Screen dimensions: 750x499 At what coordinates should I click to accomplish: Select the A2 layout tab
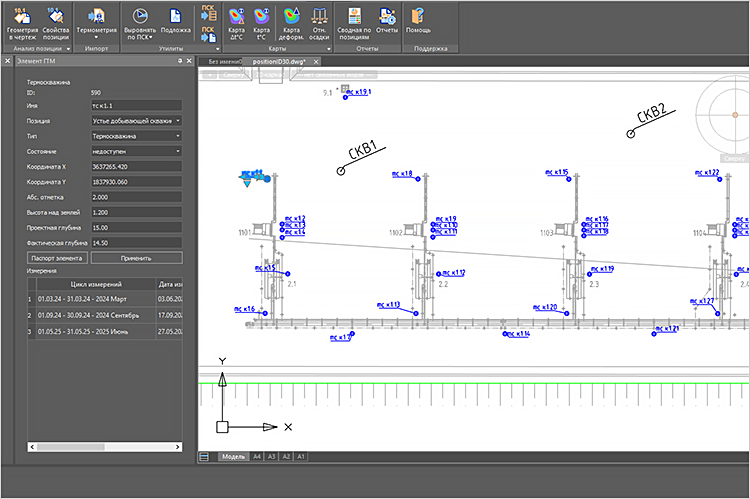tap(286, 457)
